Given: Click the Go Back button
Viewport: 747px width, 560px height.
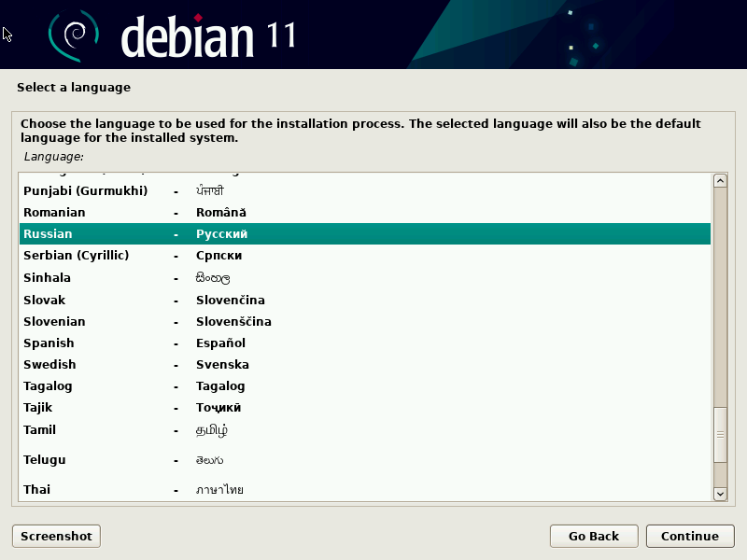Looking at the screenshot, I should pyautogui.click(x=594, y=536).
